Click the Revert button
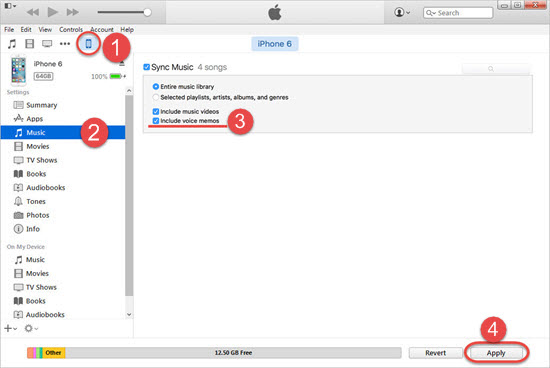The width and height of the screenshot is (550, 368). click(x=436, y=353)
